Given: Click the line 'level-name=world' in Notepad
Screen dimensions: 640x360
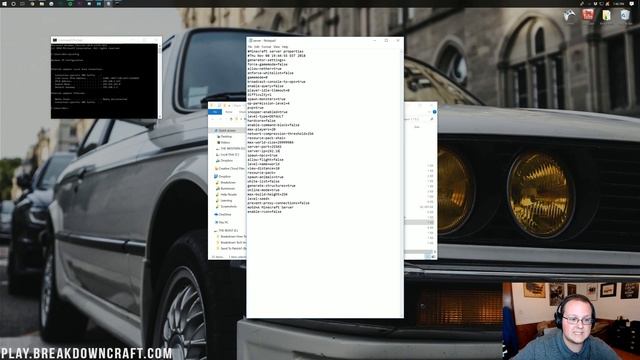Looking at the screenshot, I should coord(264,164).
